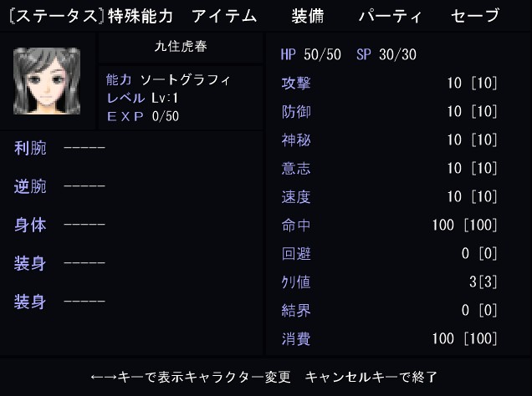
Task: Click the HP 50/50 indicator
Action: [311, 54]
